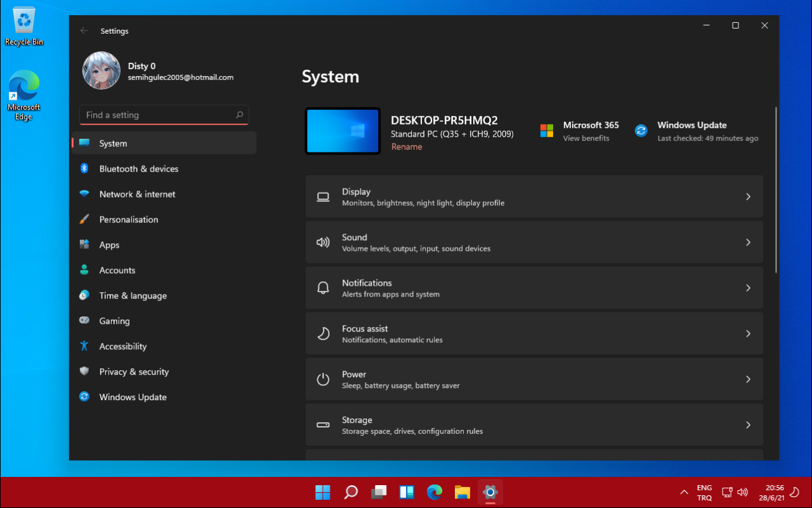
Task: Expand the Display settings chevron
Action: tap(748, 197)
